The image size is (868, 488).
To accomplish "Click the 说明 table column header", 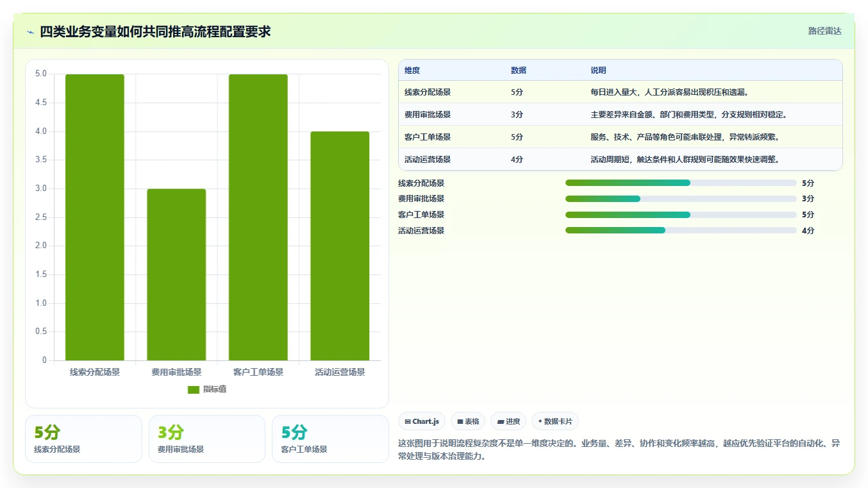I will click(598, 71).
